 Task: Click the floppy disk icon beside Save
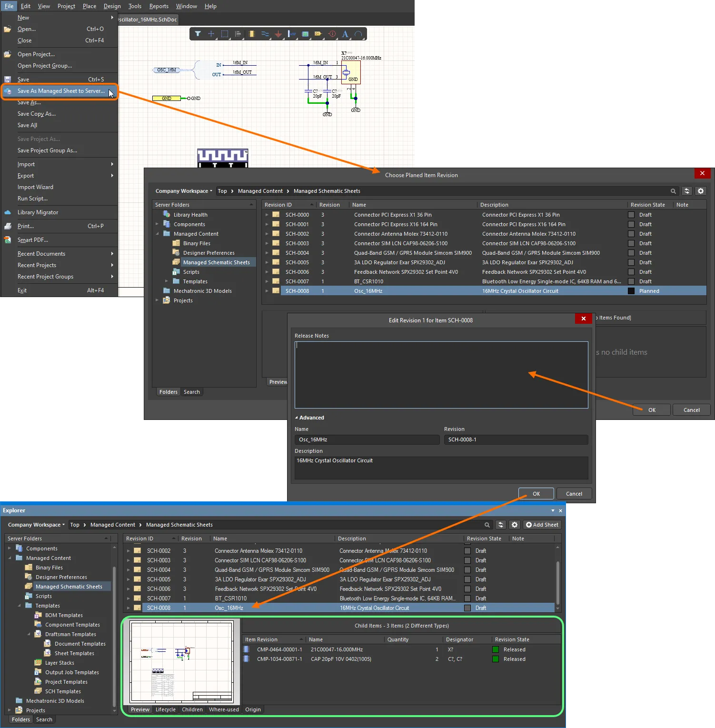[x=8, y=80]
